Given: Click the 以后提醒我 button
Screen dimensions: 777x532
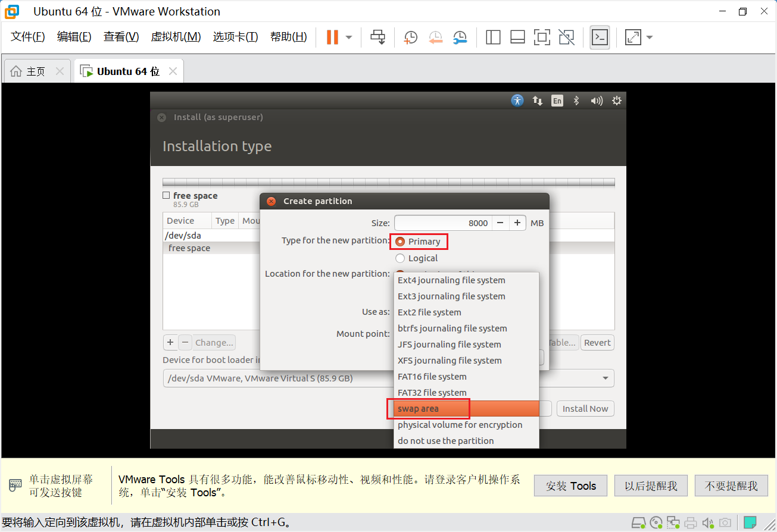Looking at the screenshot, I should (x=651, y=486).
